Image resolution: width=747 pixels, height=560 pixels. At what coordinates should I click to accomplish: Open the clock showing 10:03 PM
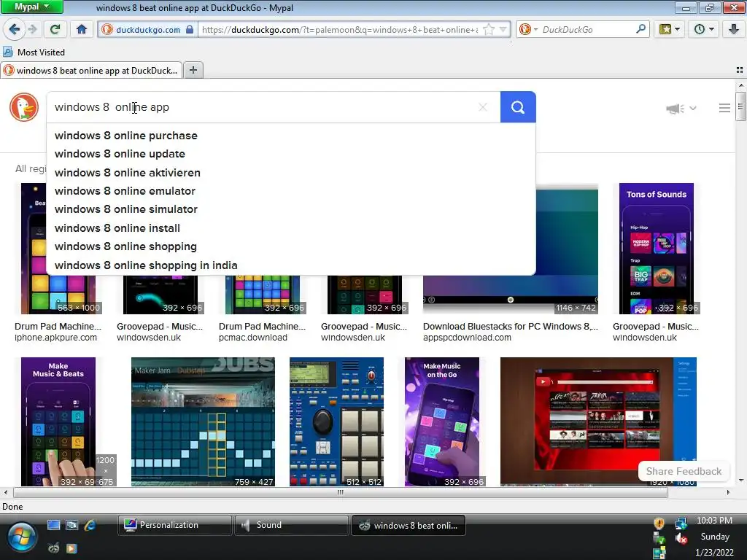click(x=714, y=521)
